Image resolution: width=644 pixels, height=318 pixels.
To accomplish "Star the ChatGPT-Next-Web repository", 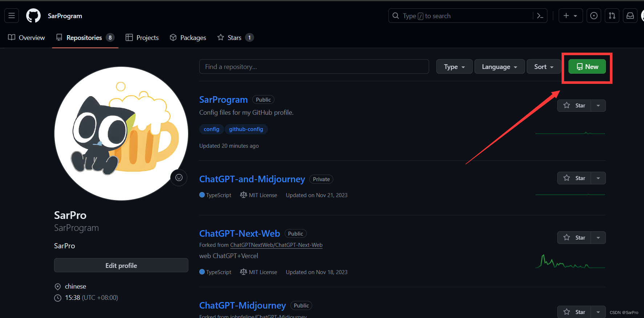I will [574, 237].
